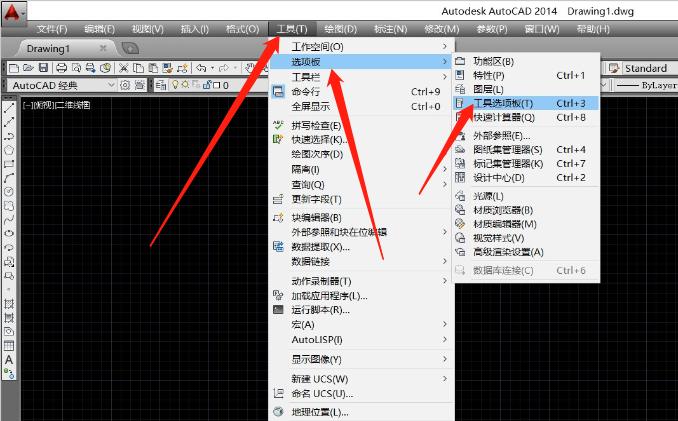Image resolution: width=678 pixels, height=421 pixels.
Task: Open the Redo history dropdown arrow
Action: click(235, 68)
